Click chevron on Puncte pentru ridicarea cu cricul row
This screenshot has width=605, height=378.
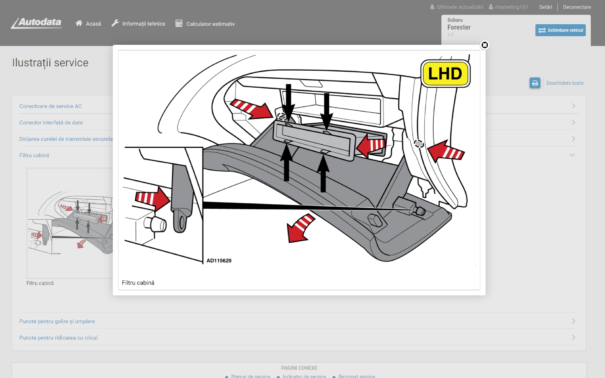tap(573, 338)
